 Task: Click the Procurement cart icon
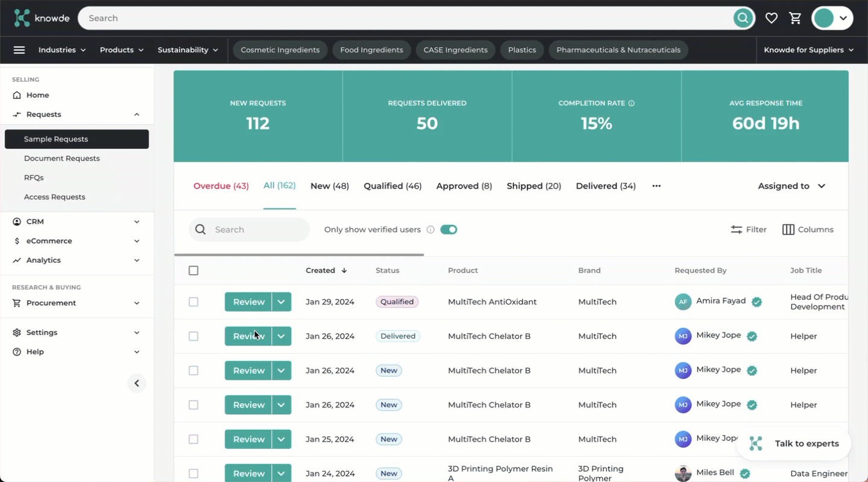(x=17, y=303)
